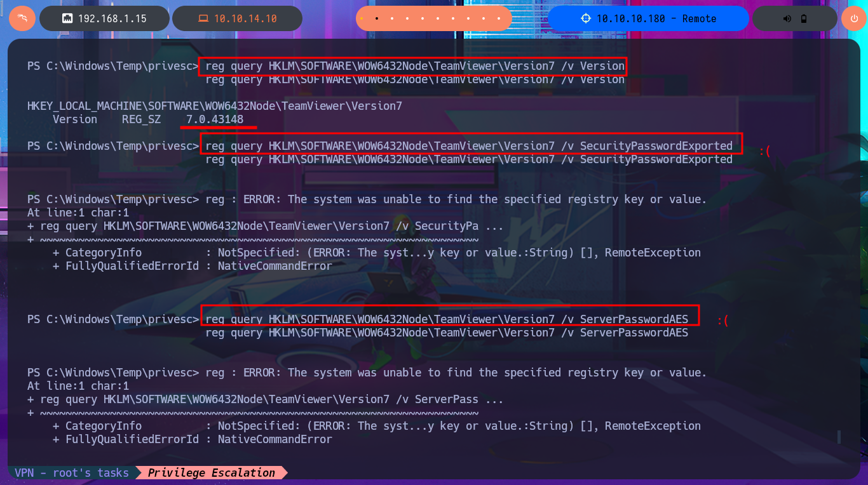Viewport: 868px width, 485px height.
Task: Select the active black workspace dot
Action: pos(377,19)
